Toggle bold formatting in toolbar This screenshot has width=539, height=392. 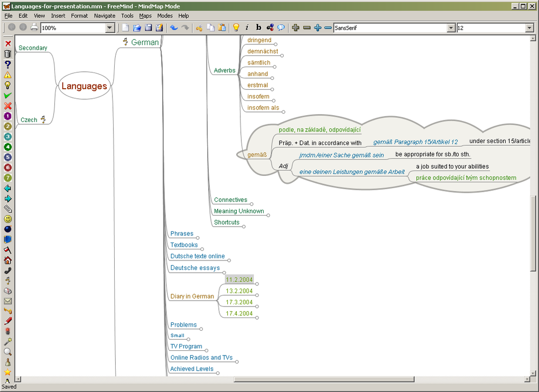click(258, 27)
